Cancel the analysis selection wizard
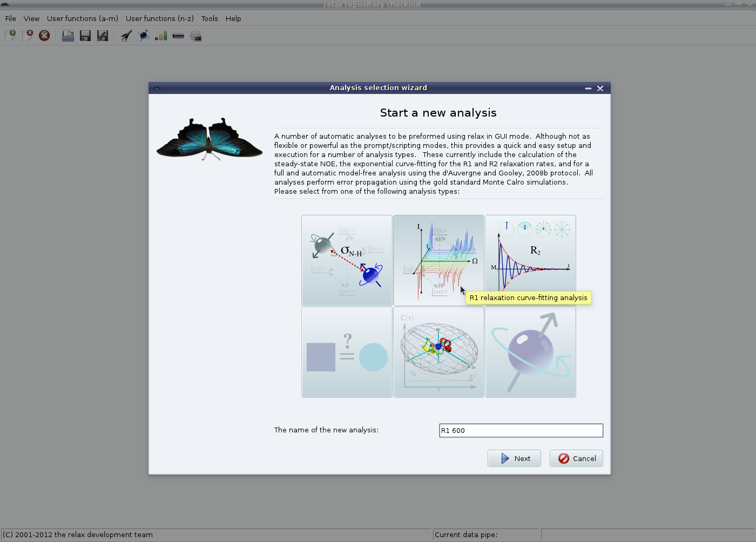The image size is (756, 542). [x=576, y=458]
